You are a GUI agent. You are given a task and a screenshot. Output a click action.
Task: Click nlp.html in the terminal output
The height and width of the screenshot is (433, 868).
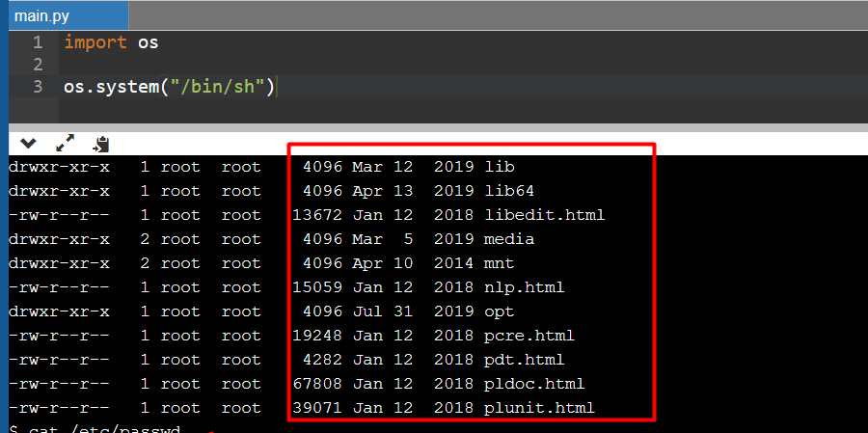coord(524,287)
